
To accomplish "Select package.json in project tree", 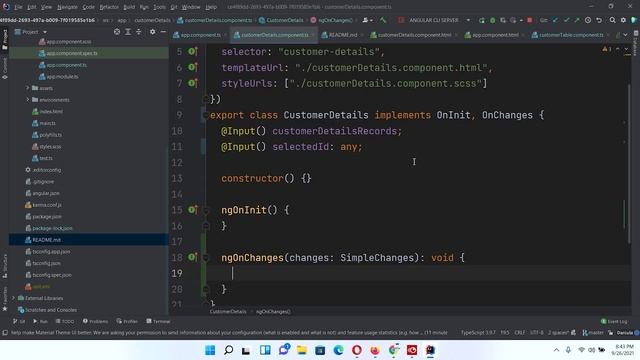I will 47,216.
